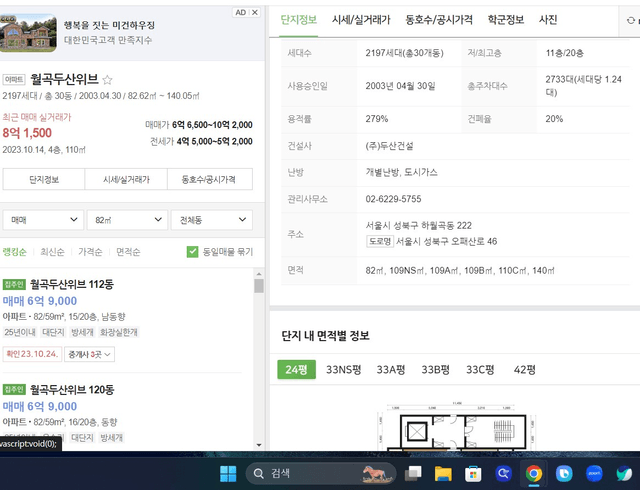The width and height of the screenshot is (640, 490).
Task: Select the 33C평 area tab
Action: [480, 370]
